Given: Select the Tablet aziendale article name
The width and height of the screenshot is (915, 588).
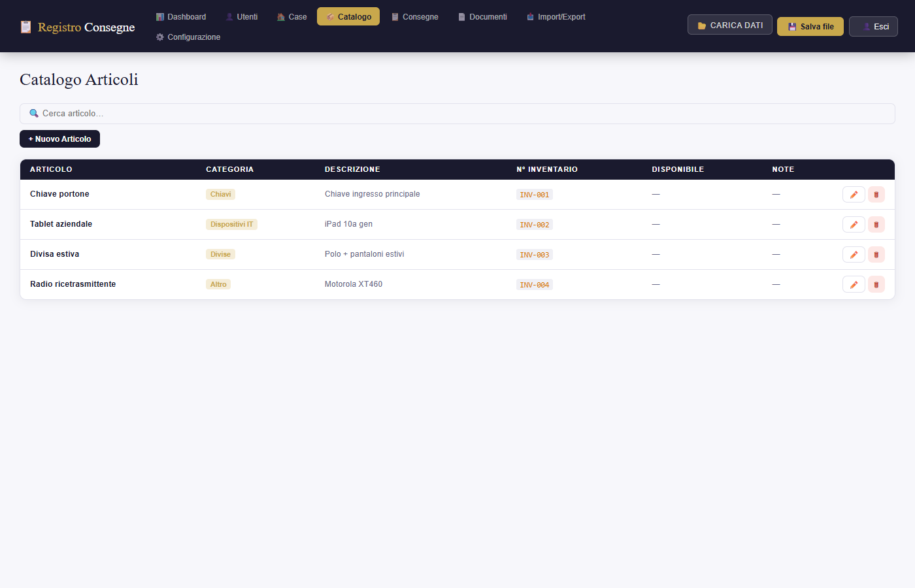Looking at the screenshot, I should point(61,224).
